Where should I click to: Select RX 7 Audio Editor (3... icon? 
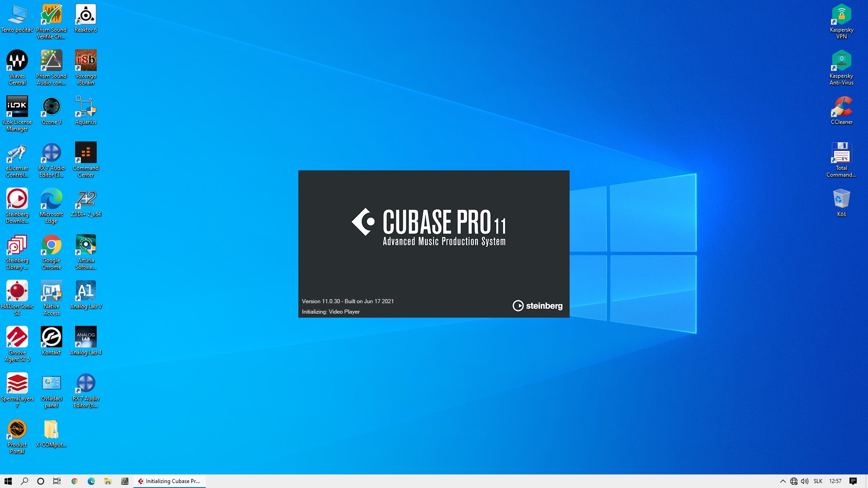[x=52, y=160]
